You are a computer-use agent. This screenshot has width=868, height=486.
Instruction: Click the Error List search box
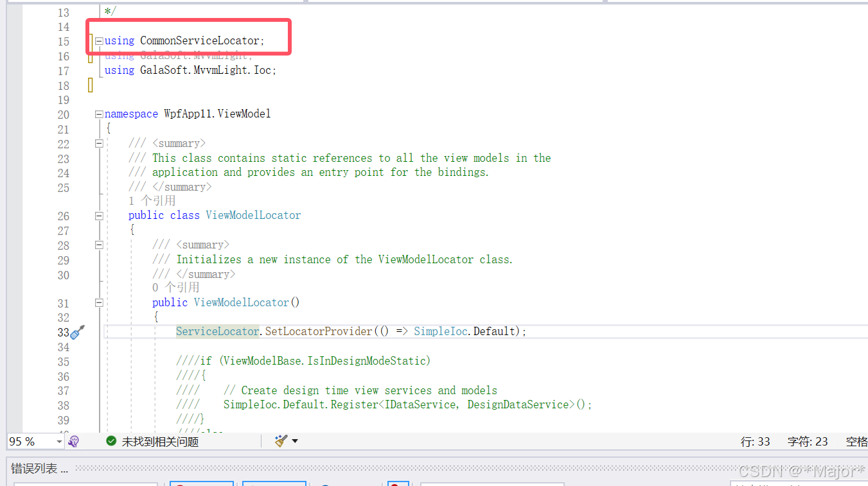(x=492, y=483)
